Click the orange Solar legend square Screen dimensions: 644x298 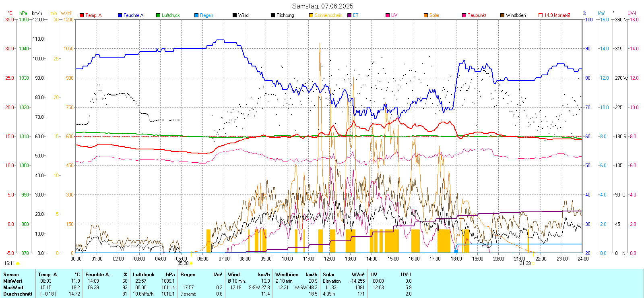pyautogui.click(x=426, y=15)
